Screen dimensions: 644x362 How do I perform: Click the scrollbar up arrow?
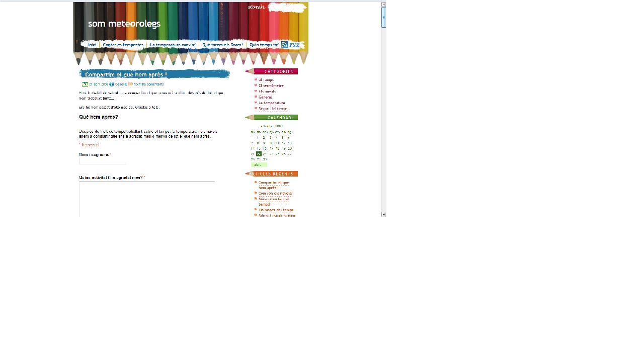click(384, 4)
